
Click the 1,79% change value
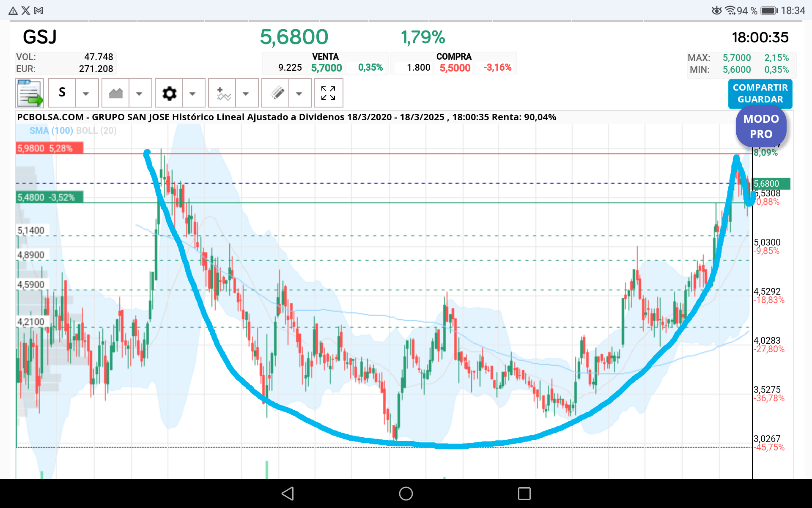(423, 37)
